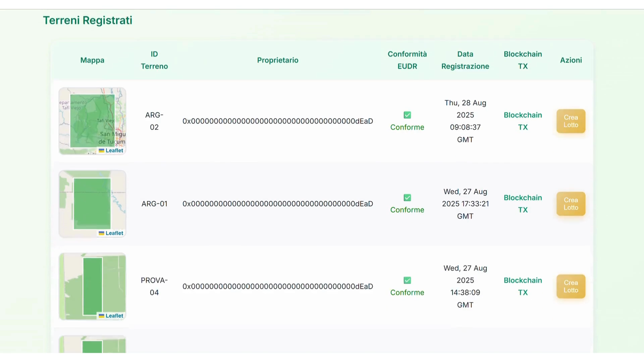The image size is (644, 362).
Task: Click Crea Lotto button for PROVA-04
Action: [x=571, y=286]
